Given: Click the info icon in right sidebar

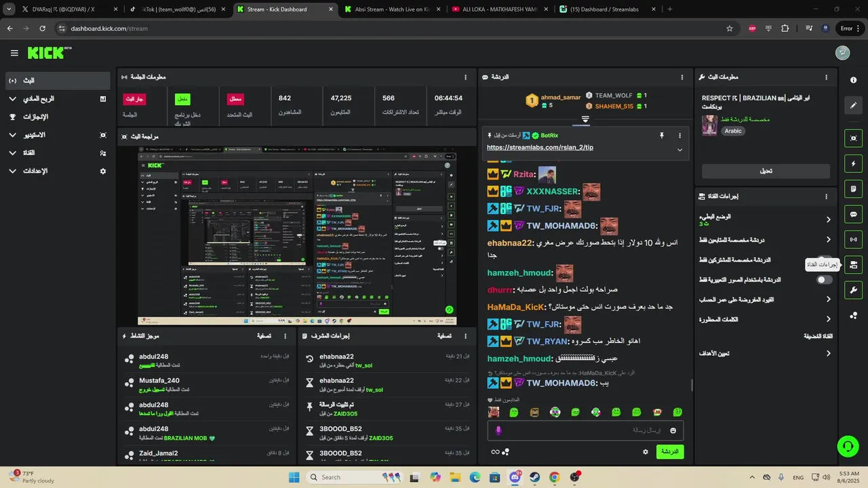Looking at the screenshot, I should click(x=853, y=80).
